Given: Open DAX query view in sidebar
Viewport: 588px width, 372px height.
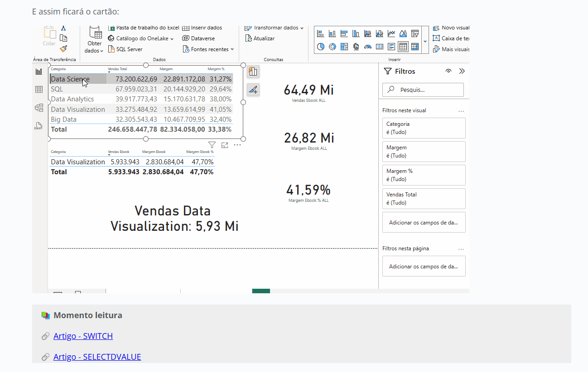Looking at the screenshot, I should pyautogui.click(x=39, y=126).
